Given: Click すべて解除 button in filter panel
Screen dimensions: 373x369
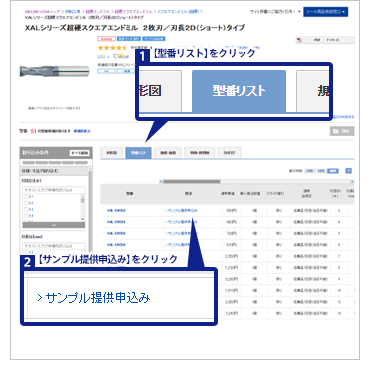Looking at the screenshot, I should tap(79, 153).
